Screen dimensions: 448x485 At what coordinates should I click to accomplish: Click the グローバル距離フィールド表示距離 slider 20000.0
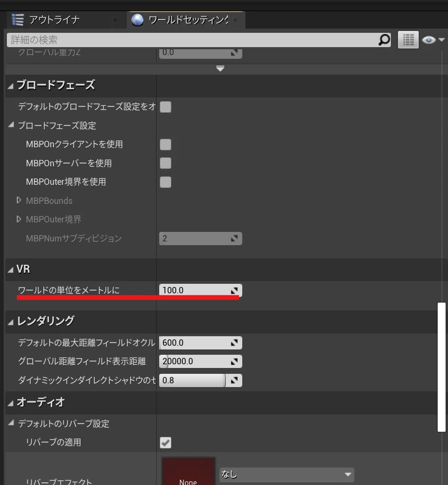(x=200, y=361)
